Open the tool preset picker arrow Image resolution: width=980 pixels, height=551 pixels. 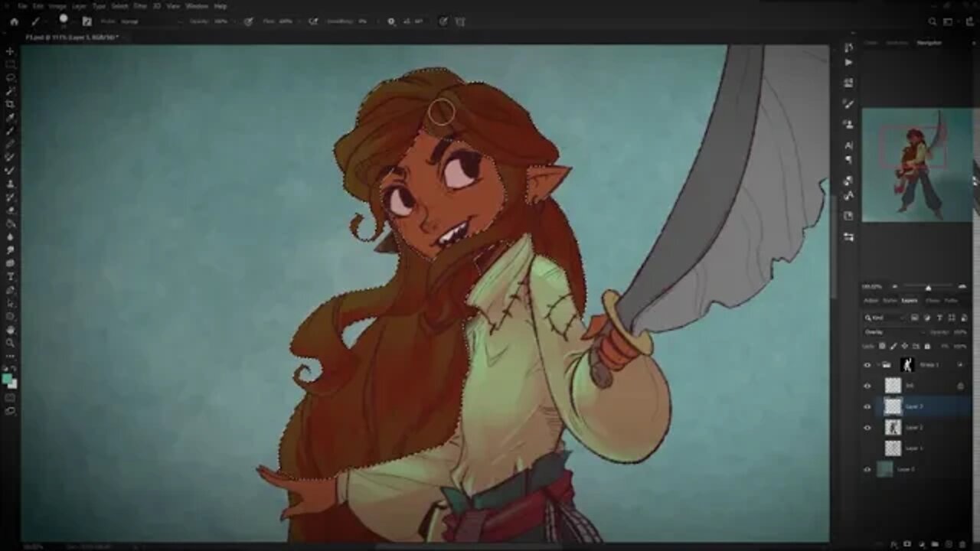coord(45,21)
